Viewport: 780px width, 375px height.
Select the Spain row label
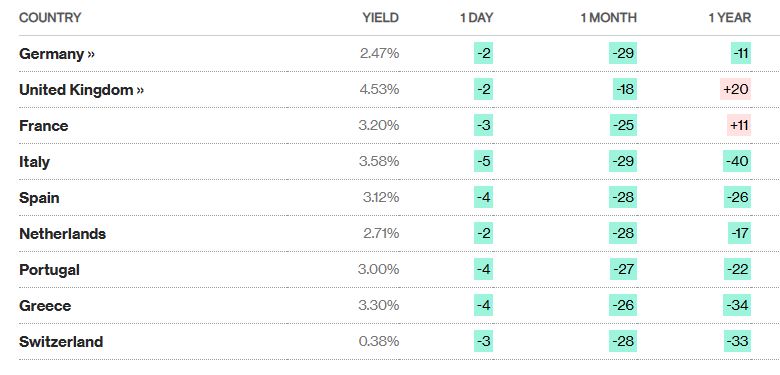pyautogui.click(x=39, y=198)
